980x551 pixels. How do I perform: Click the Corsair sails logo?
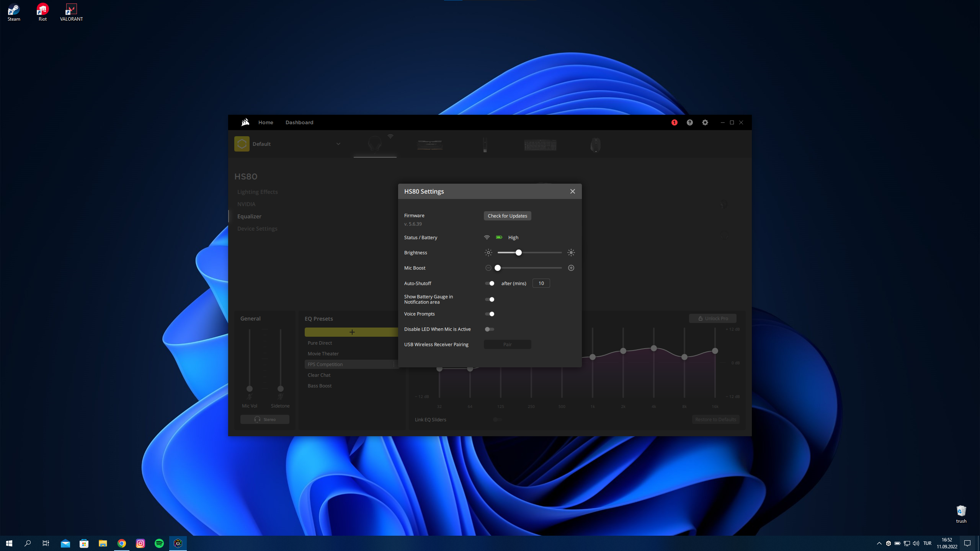tap(245, 122)
